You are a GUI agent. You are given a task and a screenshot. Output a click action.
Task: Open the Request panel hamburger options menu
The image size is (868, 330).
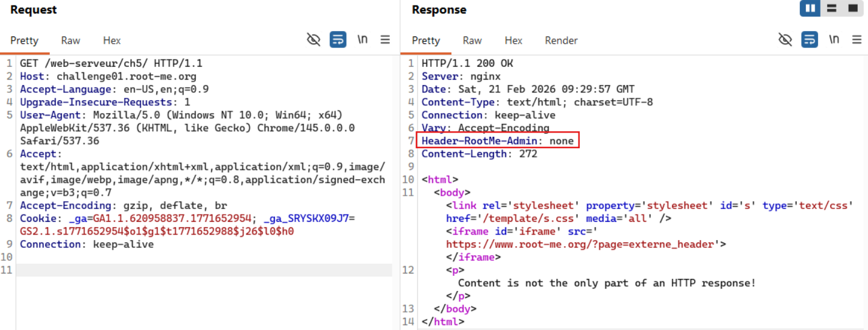(385, 40)
